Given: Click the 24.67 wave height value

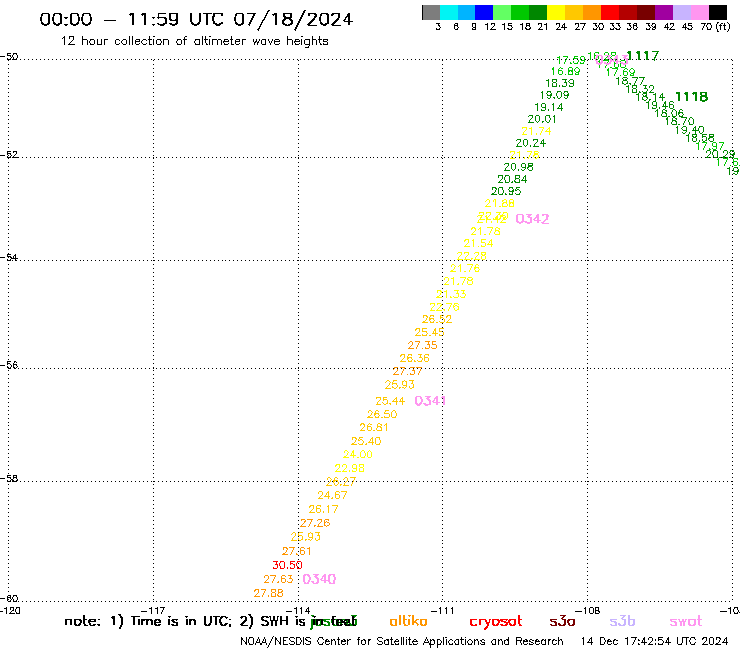Looking at the screenshot, I should click(332, 496).
